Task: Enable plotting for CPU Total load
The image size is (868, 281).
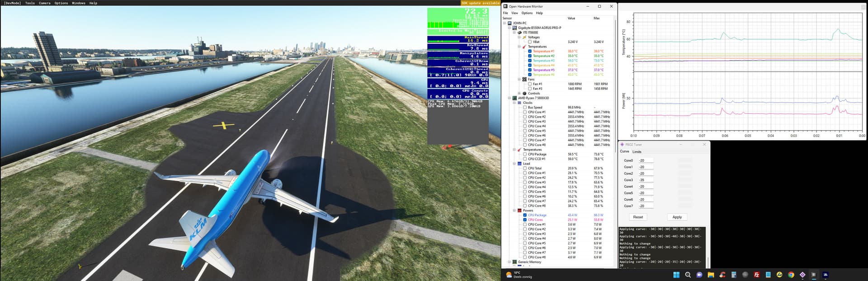Action: click(x=525, y=168)
